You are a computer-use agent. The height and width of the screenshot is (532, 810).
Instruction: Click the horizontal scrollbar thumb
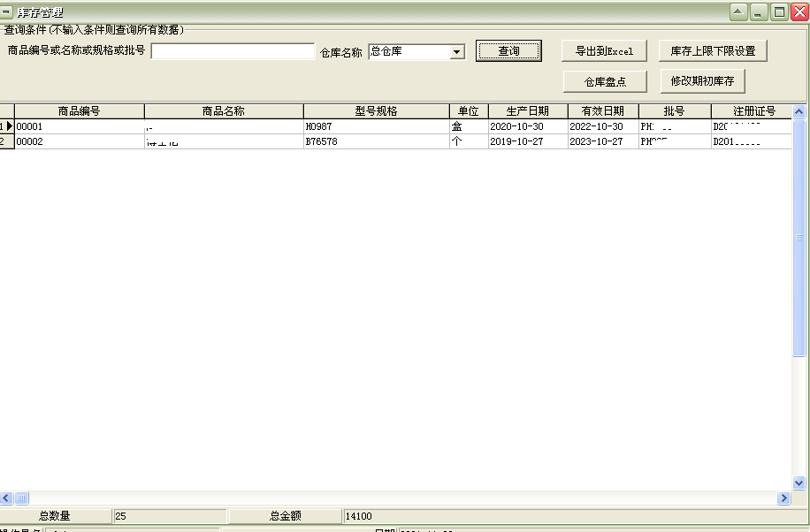click(x=21, y=498)
